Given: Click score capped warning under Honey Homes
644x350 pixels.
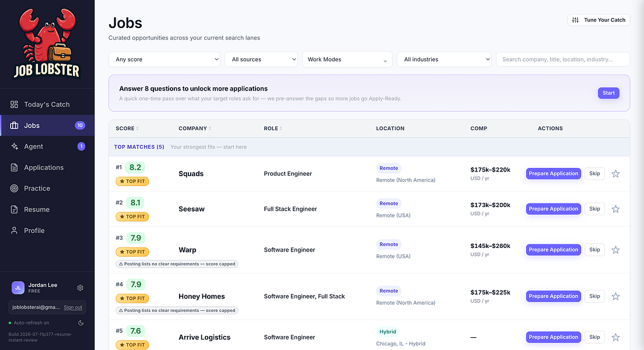Looking at the screenshot, I should [x=177, y=310].
